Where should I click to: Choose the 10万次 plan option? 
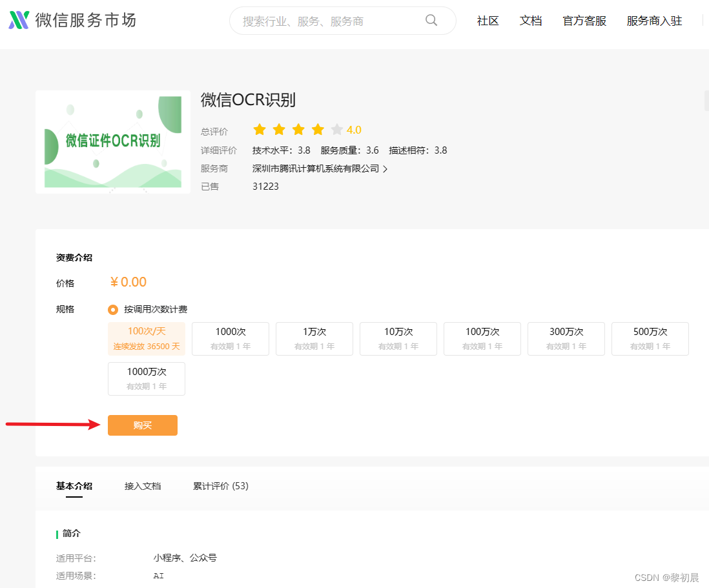coord(398,338)
